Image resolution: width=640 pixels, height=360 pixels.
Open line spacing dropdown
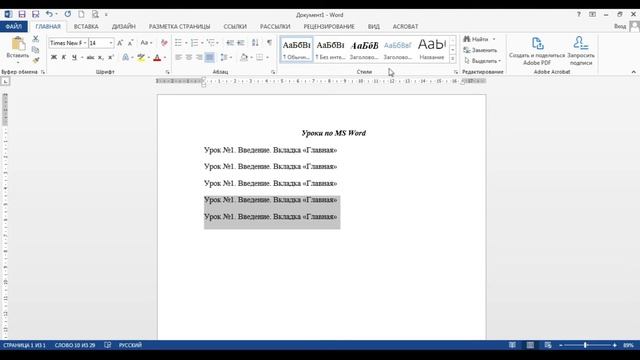[231, 58]
